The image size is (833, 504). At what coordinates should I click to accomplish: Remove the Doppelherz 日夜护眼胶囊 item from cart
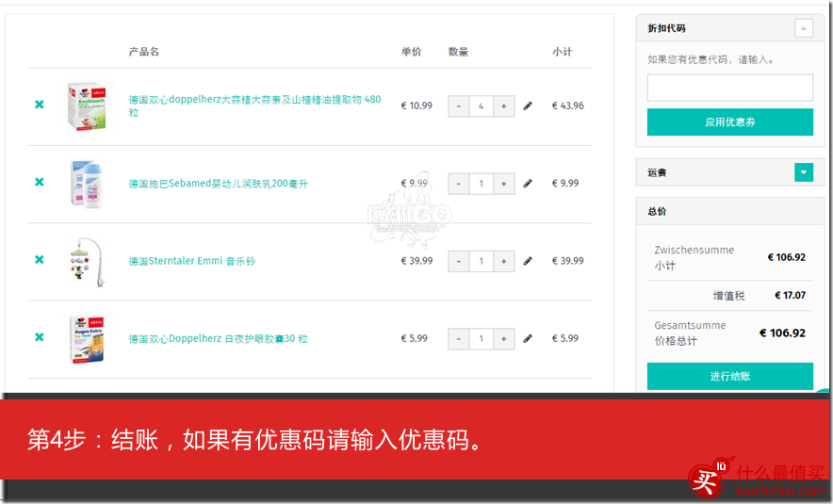click(x=40, y=337)
